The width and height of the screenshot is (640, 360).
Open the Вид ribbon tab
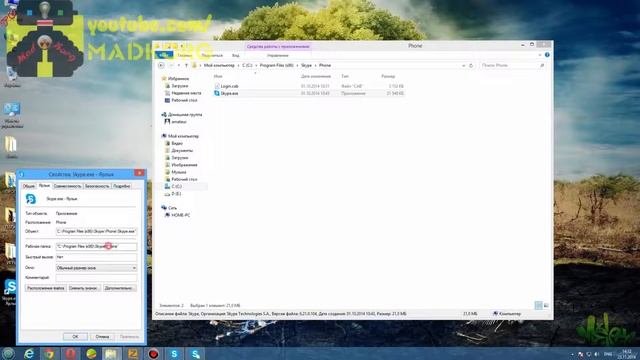pos(236,55)
